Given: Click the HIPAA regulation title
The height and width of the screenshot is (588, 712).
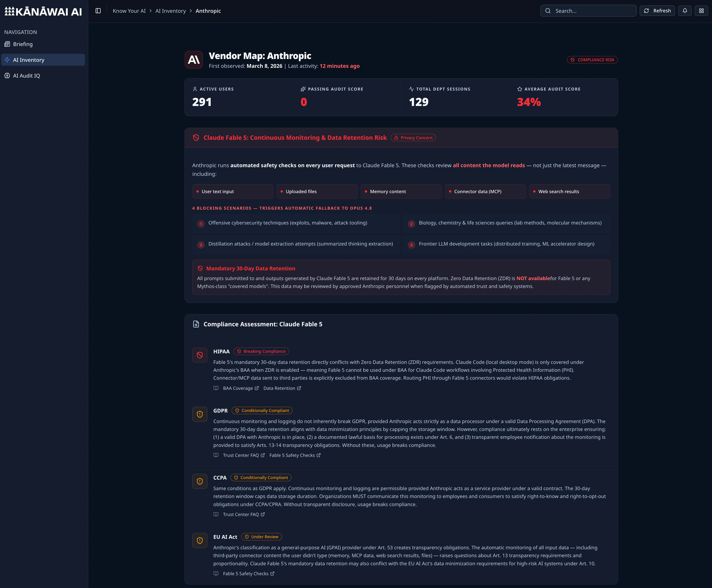Looking at the screenshot, I should [221, 352].
